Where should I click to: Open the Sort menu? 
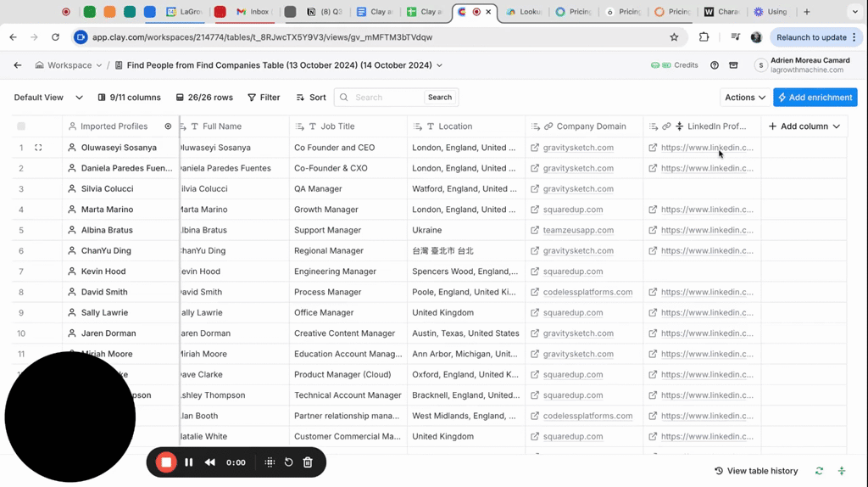pos(311,98)
